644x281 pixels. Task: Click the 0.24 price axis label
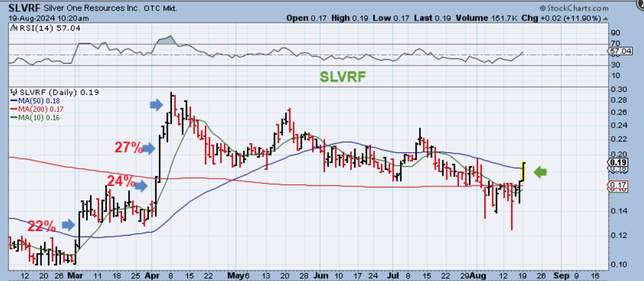pos(618,125)
